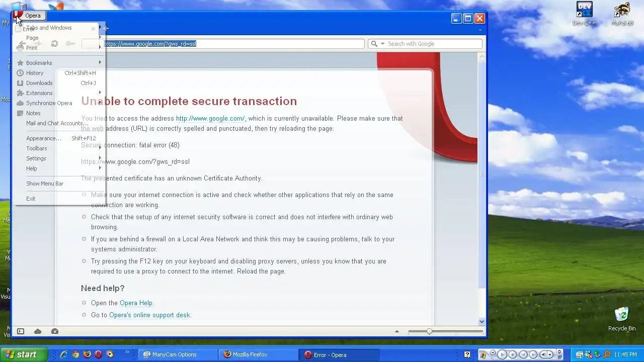
Task: Choose Notes from the Opera menu
Action: click(x=59, y=113)
